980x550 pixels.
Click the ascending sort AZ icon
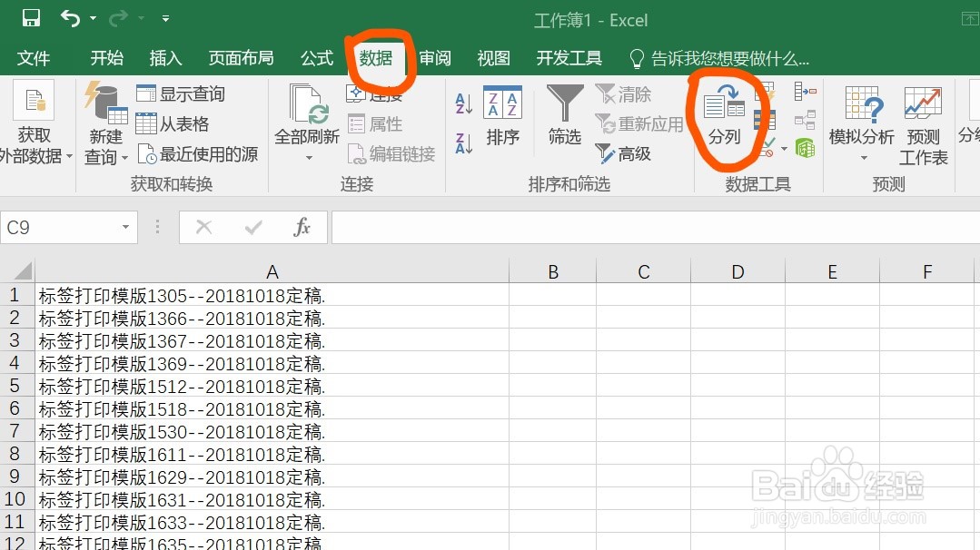464,103
